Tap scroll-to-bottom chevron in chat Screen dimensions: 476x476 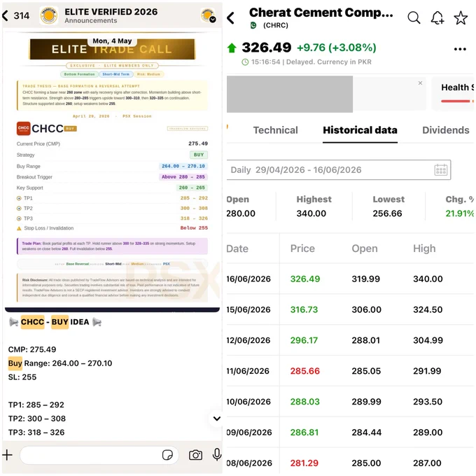[217, 419]
